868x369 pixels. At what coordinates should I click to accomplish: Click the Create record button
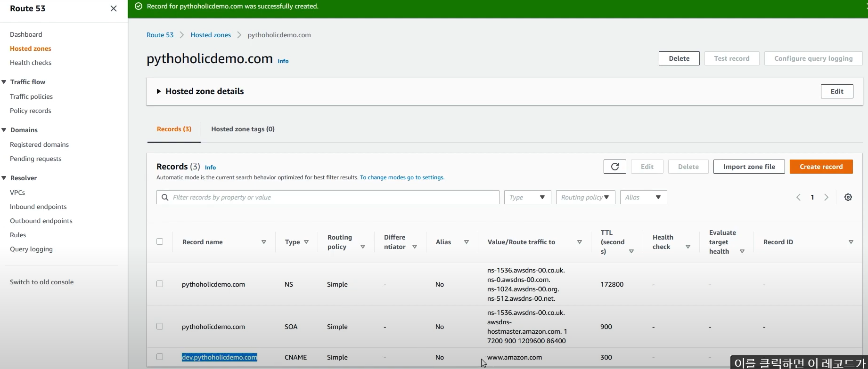[821, 167]
